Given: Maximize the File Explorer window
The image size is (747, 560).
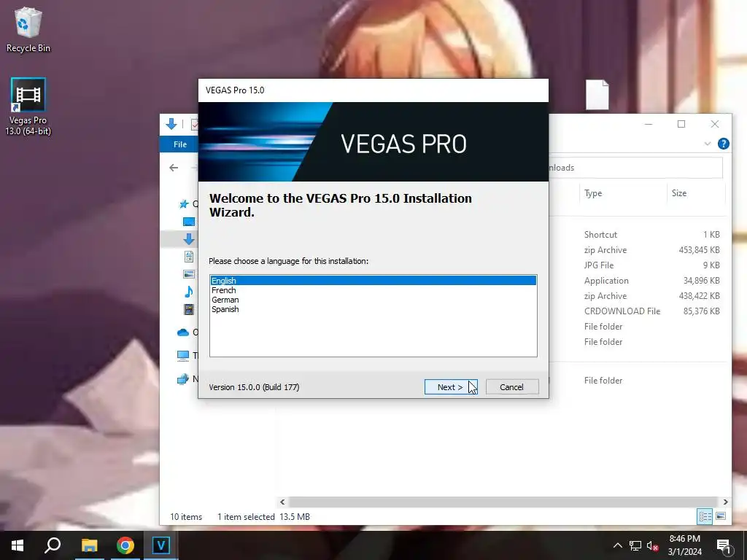Looking at the screenshot, I should coord(681,124).
